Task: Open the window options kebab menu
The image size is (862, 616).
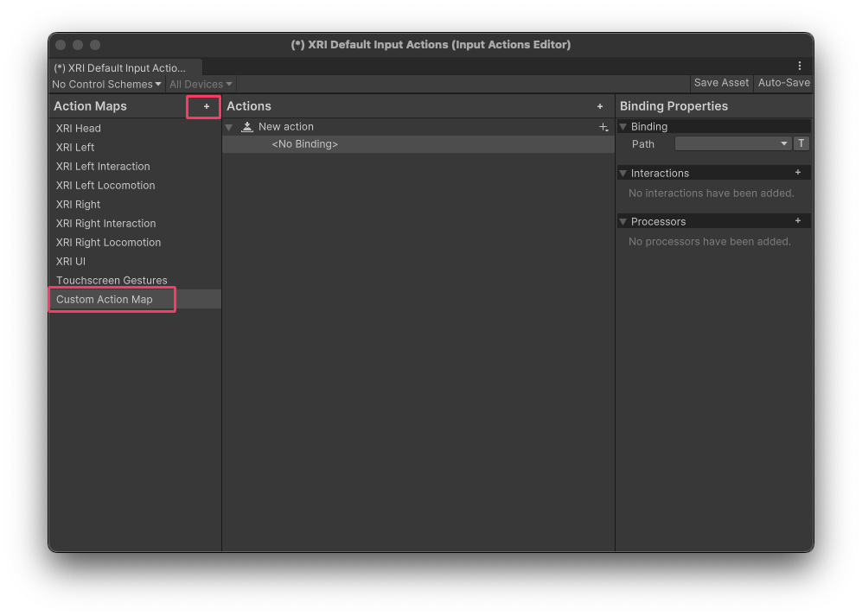Action: click(800, 66)
